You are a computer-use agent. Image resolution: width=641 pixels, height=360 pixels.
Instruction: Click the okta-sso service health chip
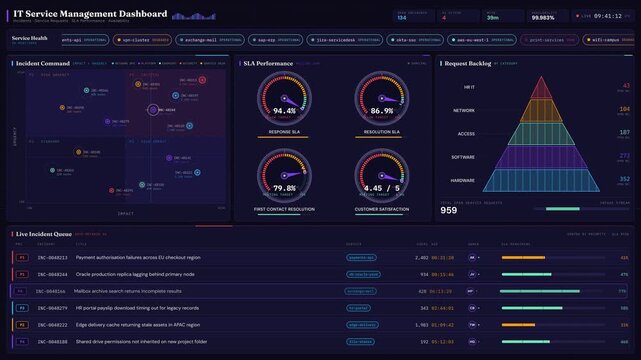click(x=415, y=40)
